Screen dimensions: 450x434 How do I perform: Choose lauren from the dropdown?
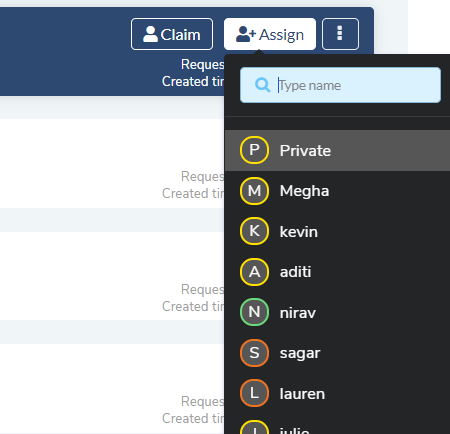click(x=337, y=393)
